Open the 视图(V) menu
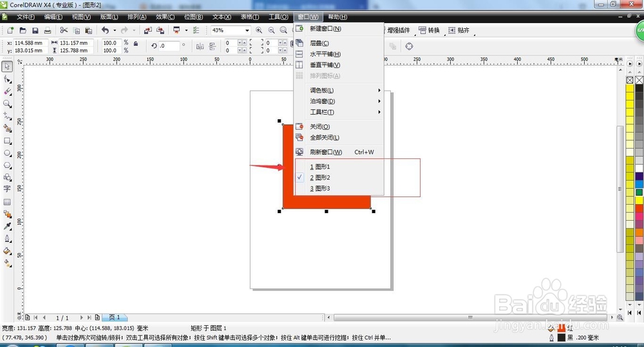Screen dimensions: 644x347 coord(81,17)
